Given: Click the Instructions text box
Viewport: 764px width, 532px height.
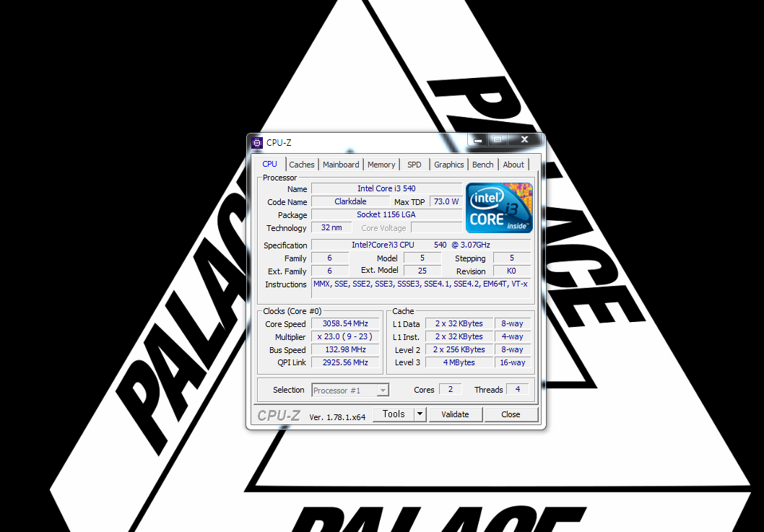Looking at the screenshot, I should point(421,288).
